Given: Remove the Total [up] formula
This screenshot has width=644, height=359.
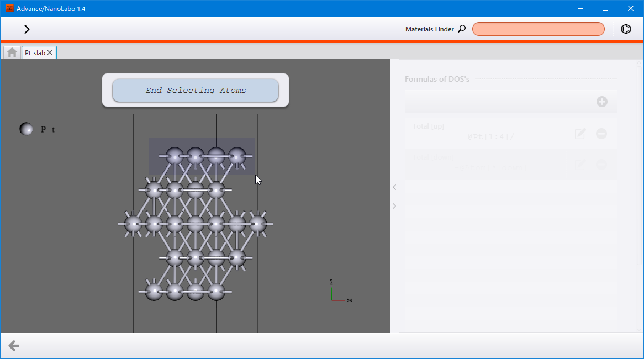Looking at the screenshot, I should [601, 134].
